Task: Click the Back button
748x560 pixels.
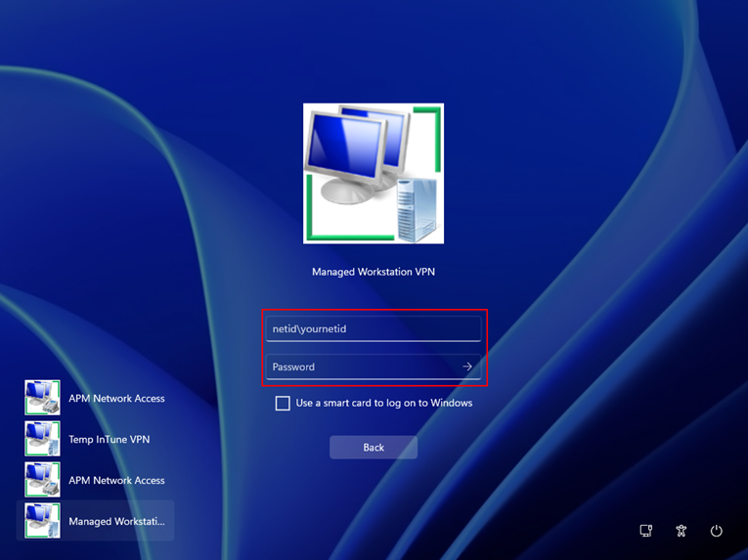Action: (x=374, y=448)
